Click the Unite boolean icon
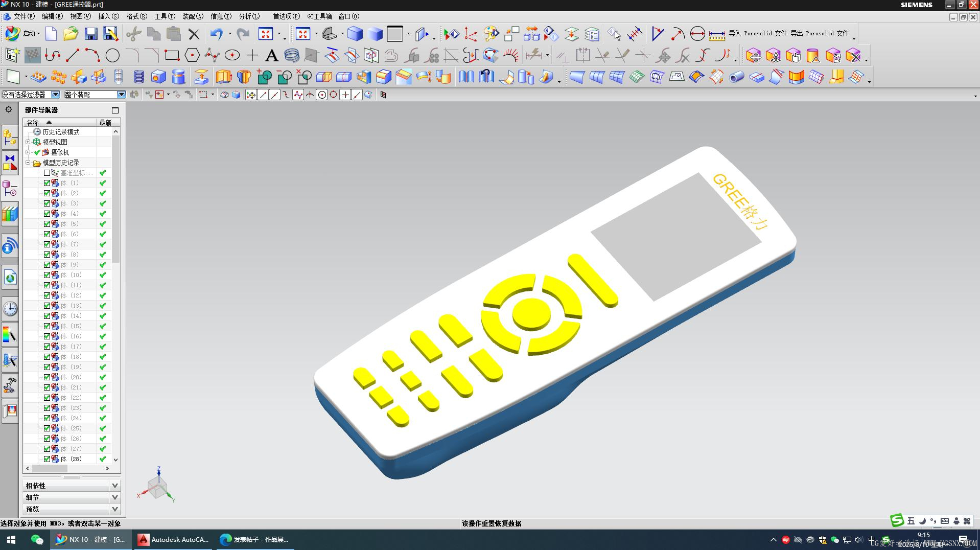This screenshot has width=980, height=550. [x=264, y=77]
